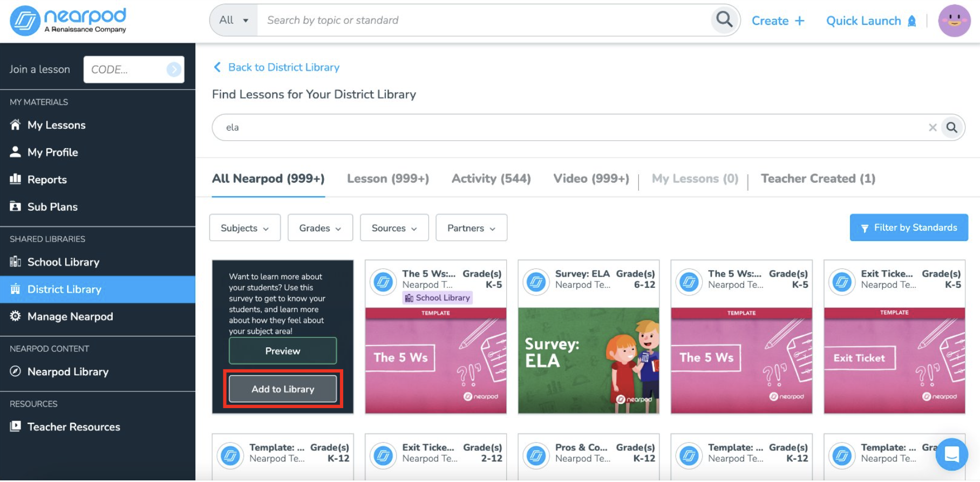980x482 pixels.
Task: Open the All search scope dropdown
Action: 234,20
